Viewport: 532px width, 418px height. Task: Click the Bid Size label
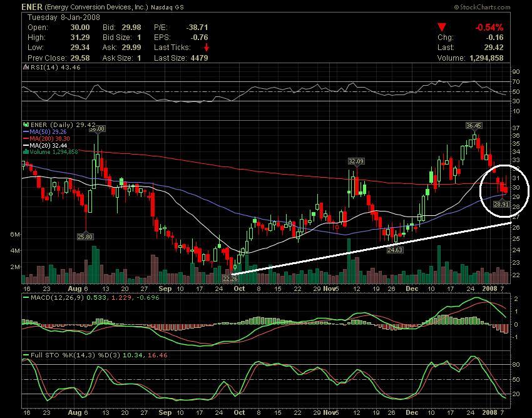click(117, 38)
